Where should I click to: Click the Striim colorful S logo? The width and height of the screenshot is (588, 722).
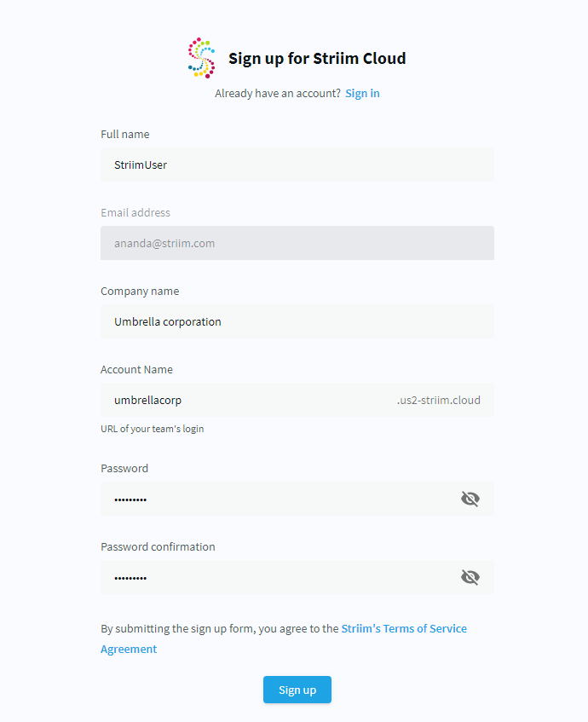tap(201, 58)
